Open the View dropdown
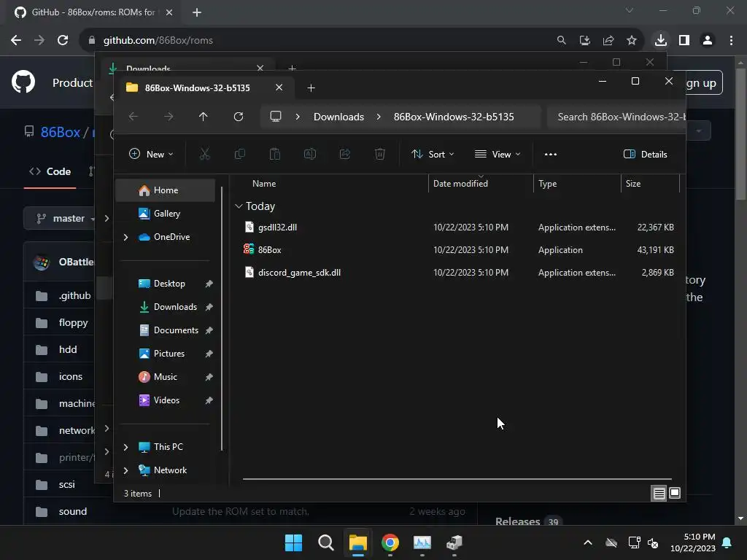The height and width of the screenshot is (560, 747). 498,155
